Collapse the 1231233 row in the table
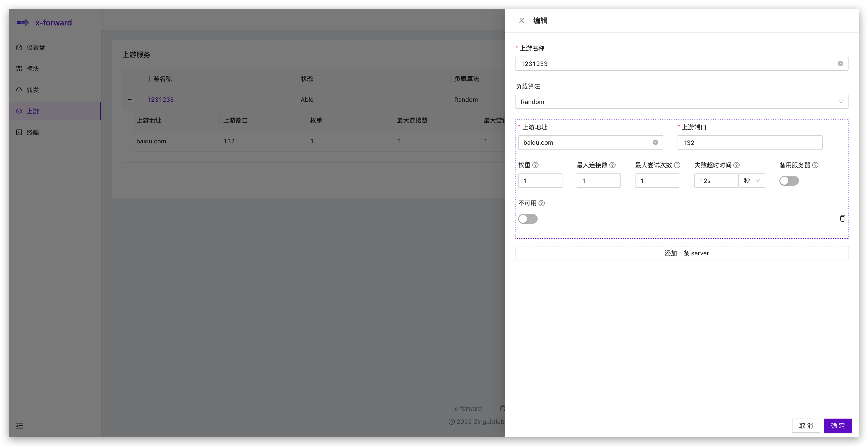868x446 pixels. (x=129, y=100)
